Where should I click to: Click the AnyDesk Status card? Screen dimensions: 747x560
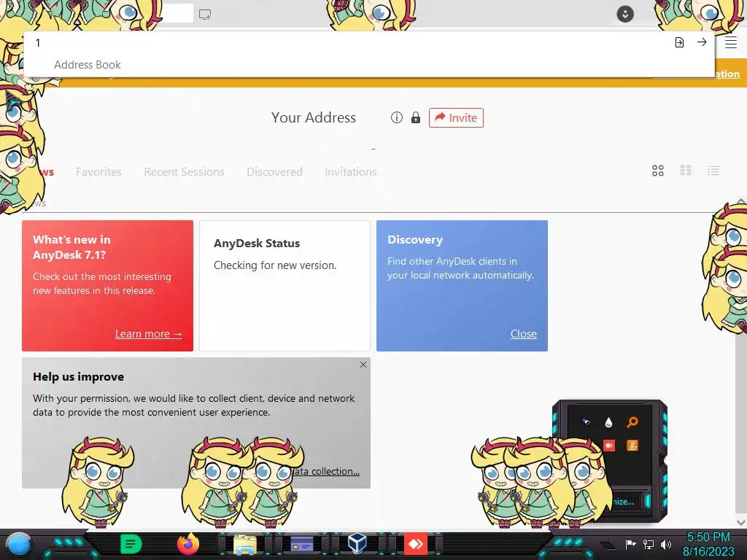click(x=285, y=286)
